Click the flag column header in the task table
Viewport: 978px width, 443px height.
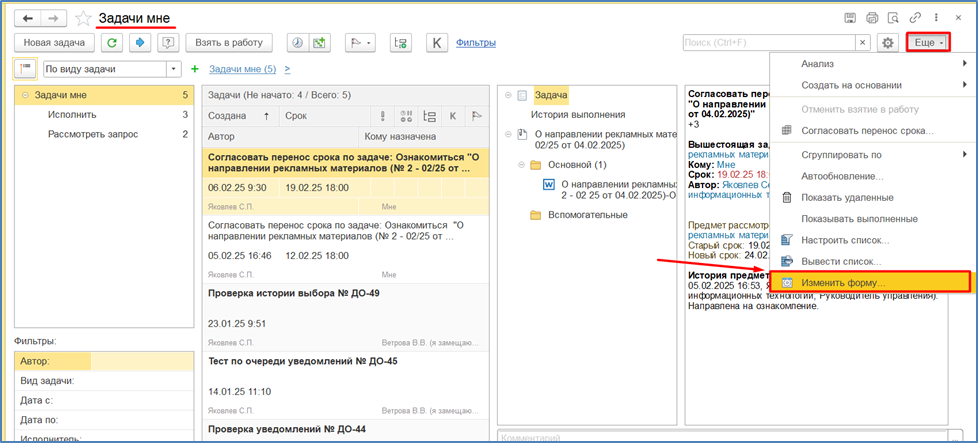pyautogui.click(x=476, y=115)
